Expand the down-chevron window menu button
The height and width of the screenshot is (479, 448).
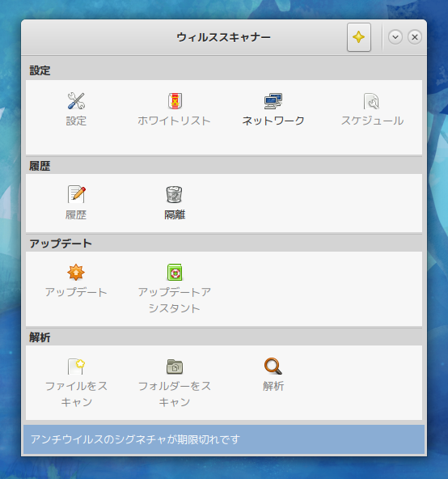tap(395, 37)
